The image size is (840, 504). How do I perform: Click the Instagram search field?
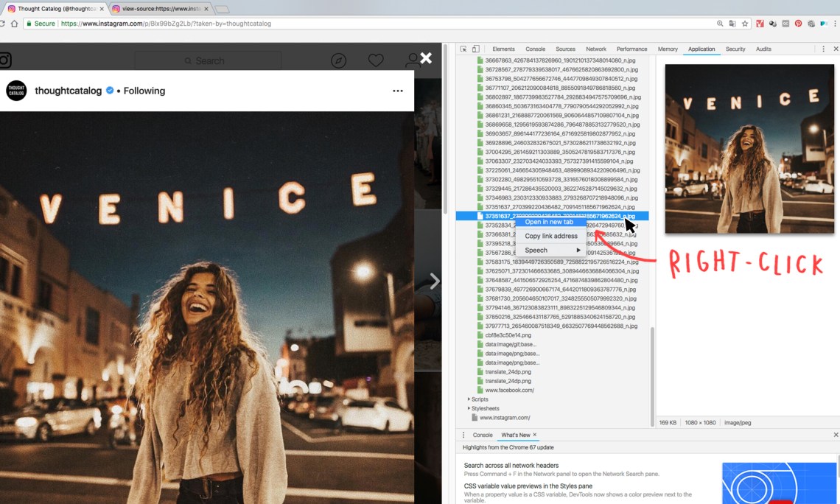pos(208,60)
